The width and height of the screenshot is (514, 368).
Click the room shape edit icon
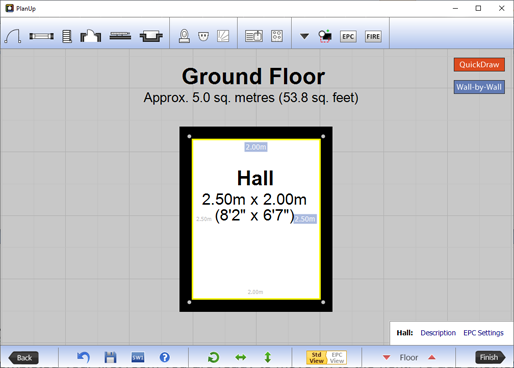click(x=325, y=36)
